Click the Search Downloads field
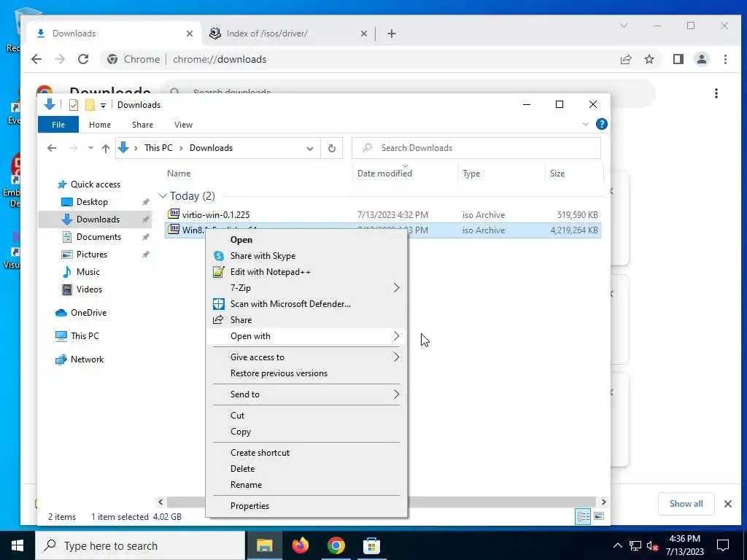Screen dimensions: 747x560 (x=476, y=148)
